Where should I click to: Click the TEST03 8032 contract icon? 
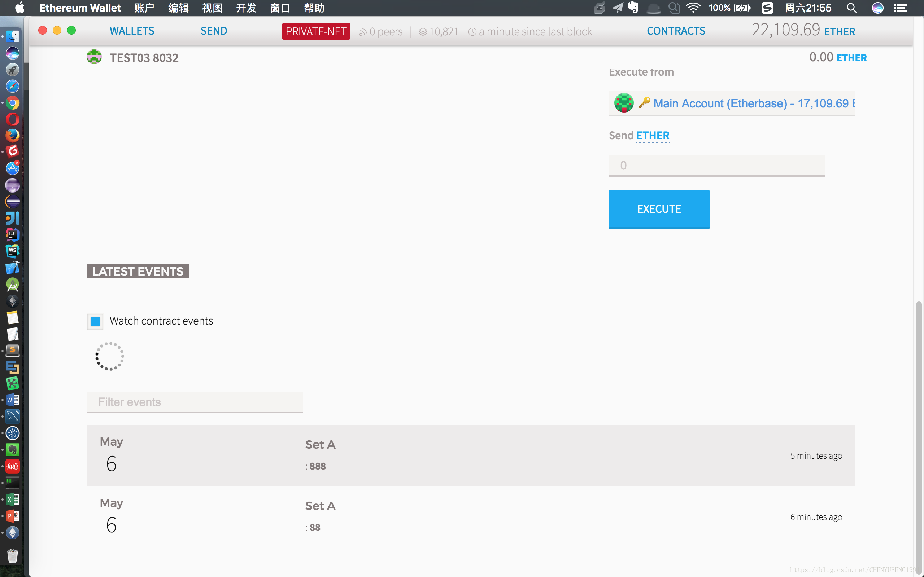tap(94, 57)
